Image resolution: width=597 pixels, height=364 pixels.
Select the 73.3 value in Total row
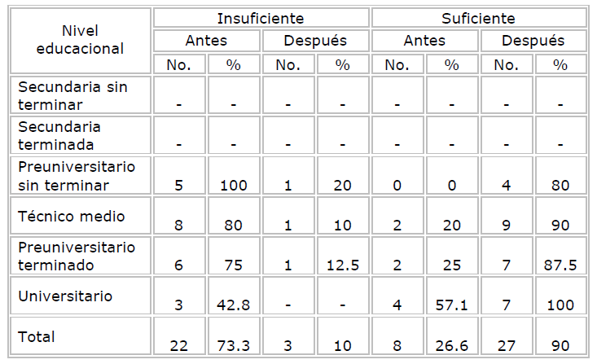[233, 346]
